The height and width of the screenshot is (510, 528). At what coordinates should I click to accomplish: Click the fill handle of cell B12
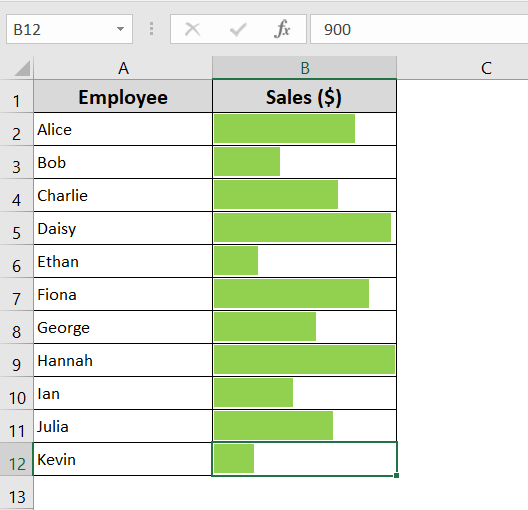pyautogui.click(x=396, y=475)
